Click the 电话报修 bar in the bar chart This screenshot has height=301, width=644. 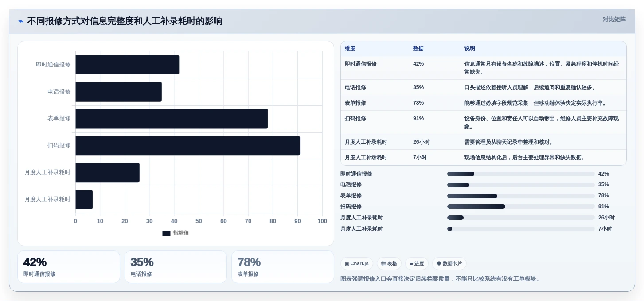coord(118,92)
